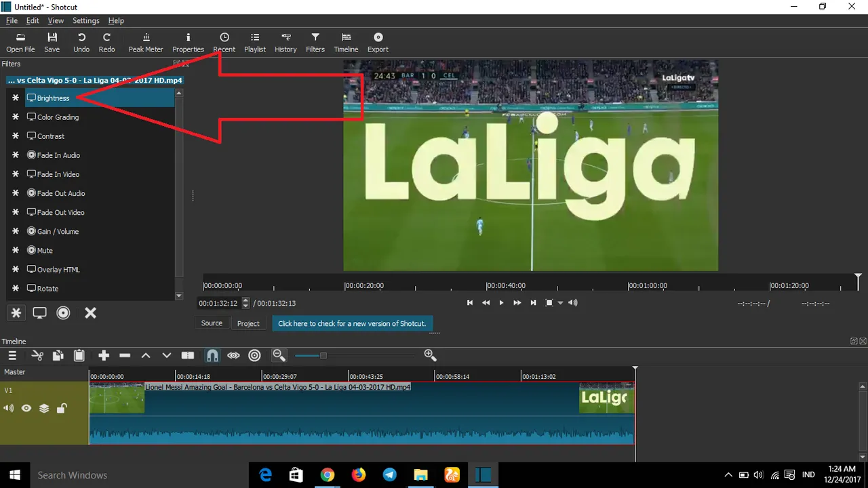
Task: Open the View menu
Action: coord(56,21)
